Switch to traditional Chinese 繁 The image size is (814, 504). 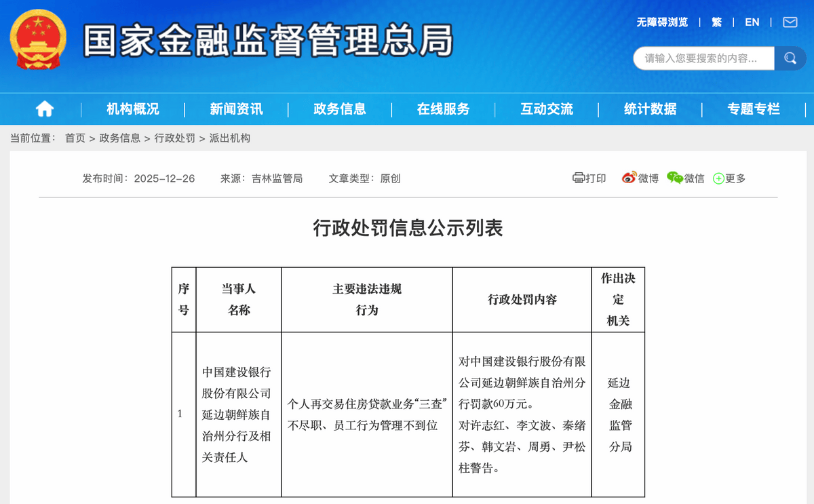(x=716, y=22)
